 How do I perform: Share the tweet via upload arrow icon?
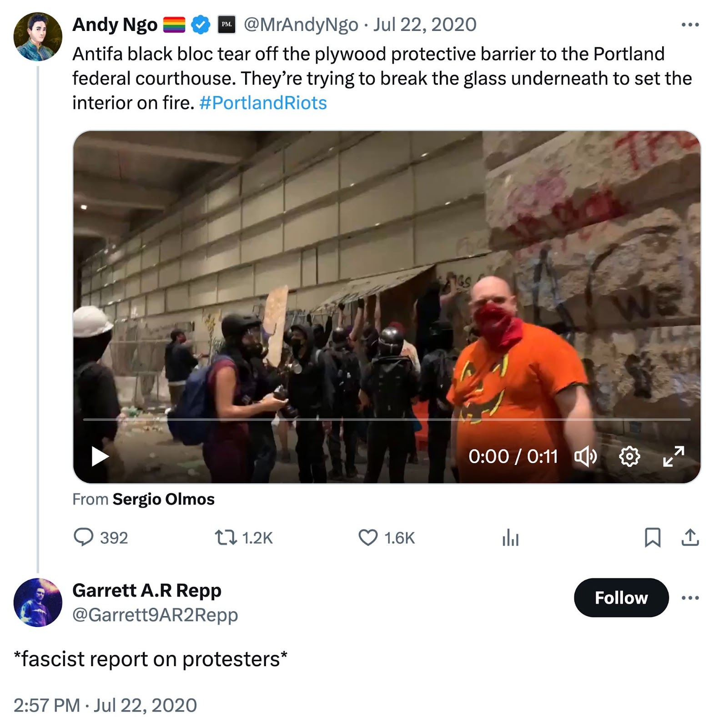tap(690, 537)
